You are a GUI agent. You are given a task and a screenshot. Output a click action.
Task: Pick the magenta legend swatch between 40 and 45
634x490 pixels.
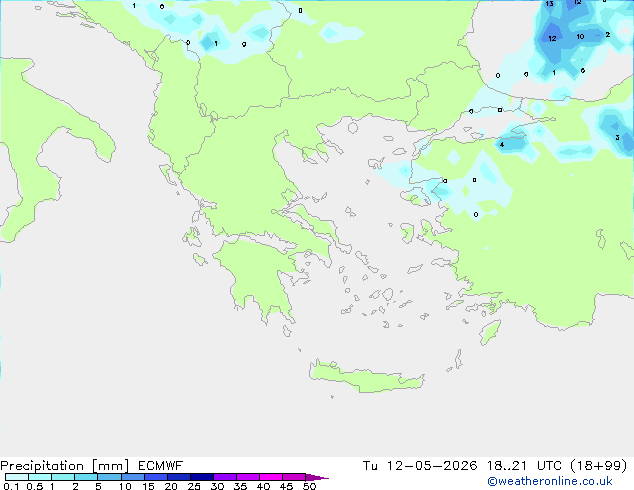tap(271, 477)
